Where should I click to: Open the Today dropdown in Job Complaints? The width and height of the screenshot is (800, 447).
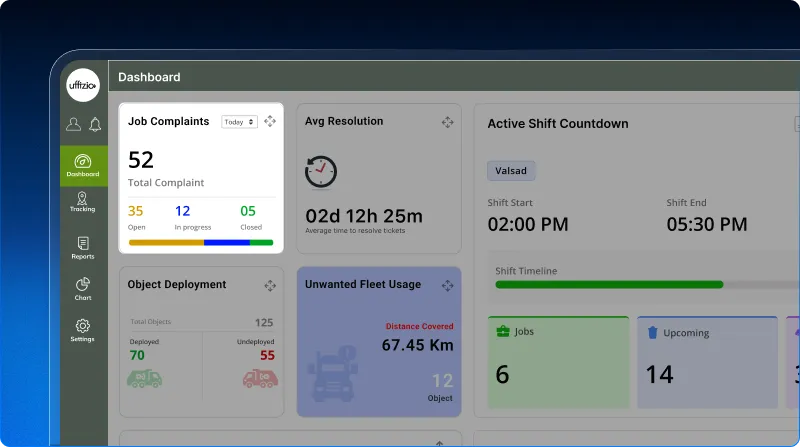[239, 122]
